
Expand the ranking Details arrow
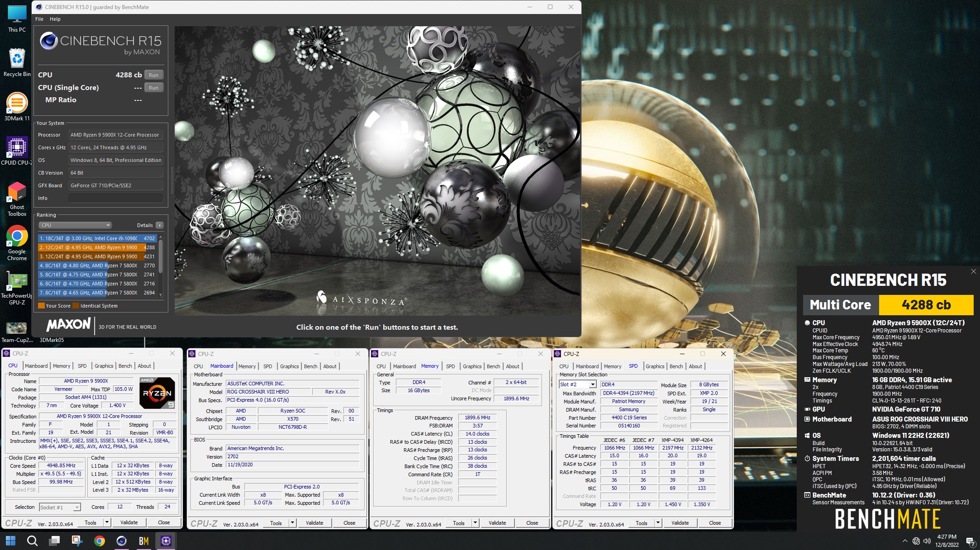159,225
